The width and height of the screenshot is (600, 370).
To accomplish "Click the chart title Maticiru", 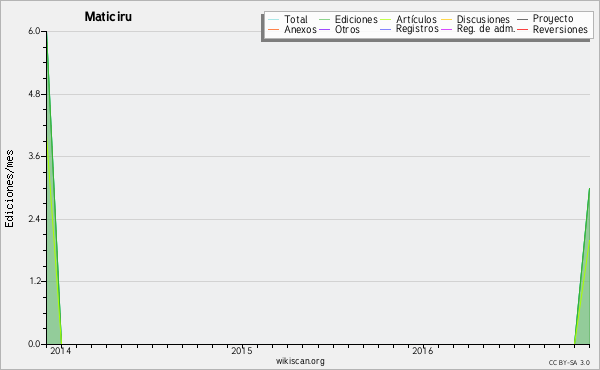I will coord(108,16).
